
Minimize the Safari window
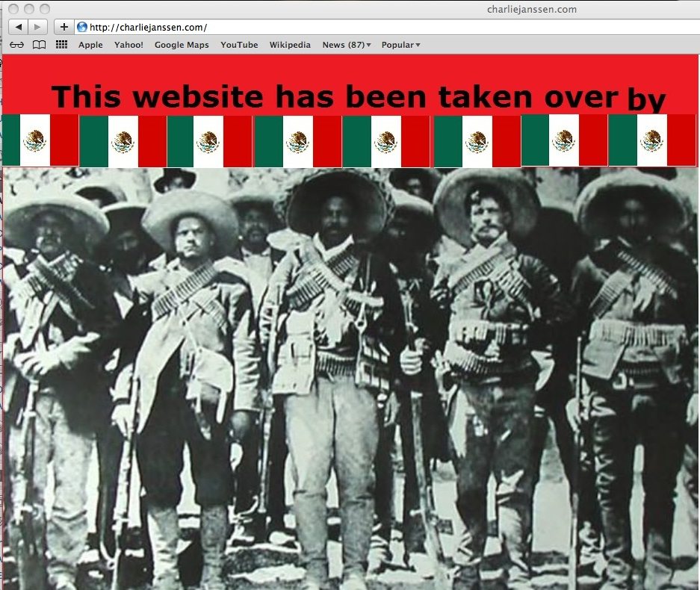pos(29,8)
